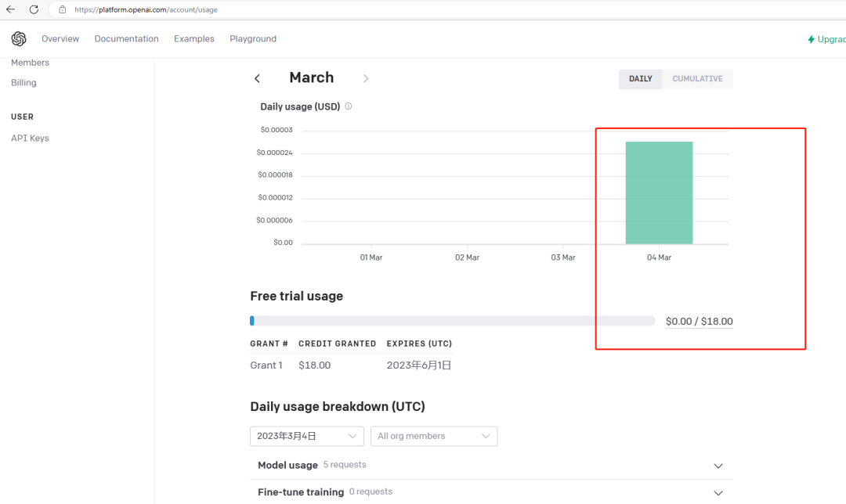This screenshot has width=846, height=504.
Task: Switch chart to DAILY view
Action: 641,79
